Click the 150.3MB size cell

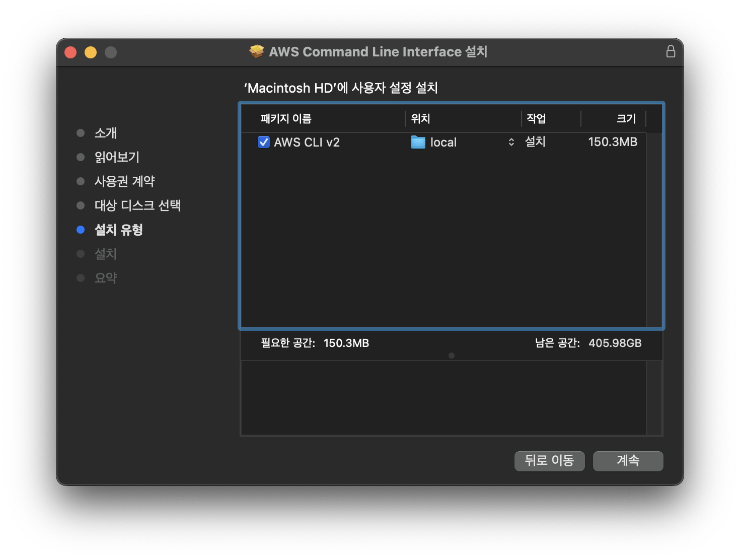click(x=613, y=142)
